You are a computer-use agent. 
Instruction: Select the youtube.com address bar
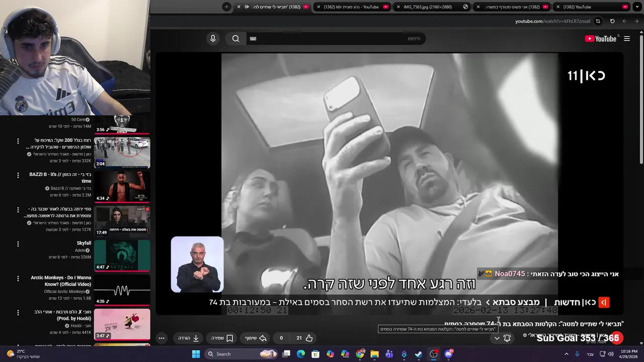pos(553,21)
